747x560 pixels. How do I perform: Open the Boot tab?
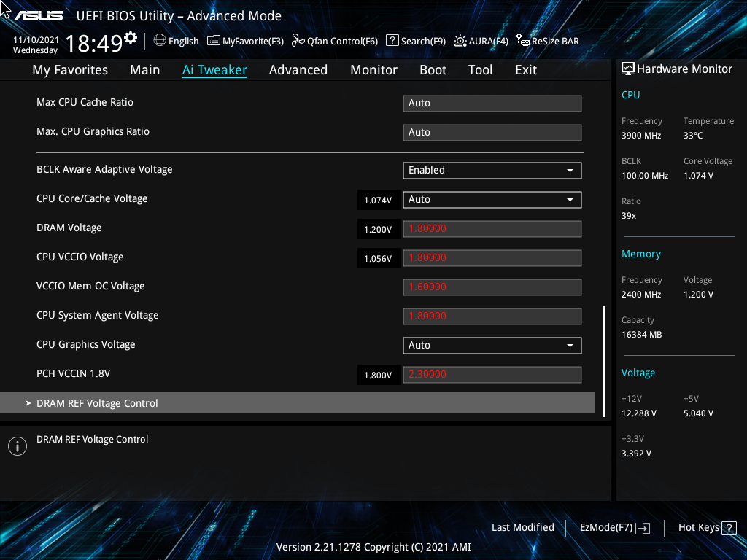click(433, 70)
